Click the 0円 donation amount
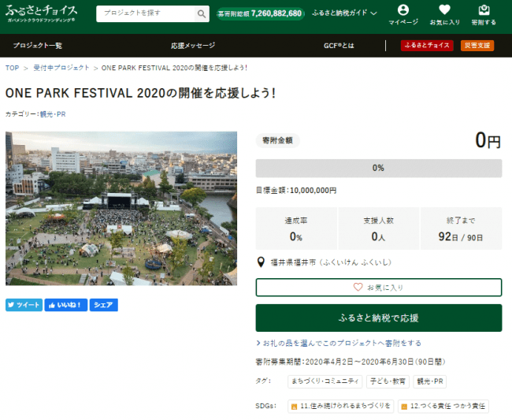Image resolution: width=512 pixels, height=420 pixels. tap(488, 140)
